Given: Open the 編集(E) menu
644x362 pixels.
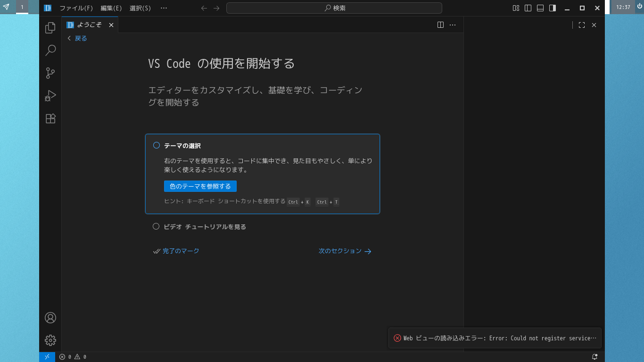Looking at the screenshot, I should pyautogui.click(x=111, y=8).
